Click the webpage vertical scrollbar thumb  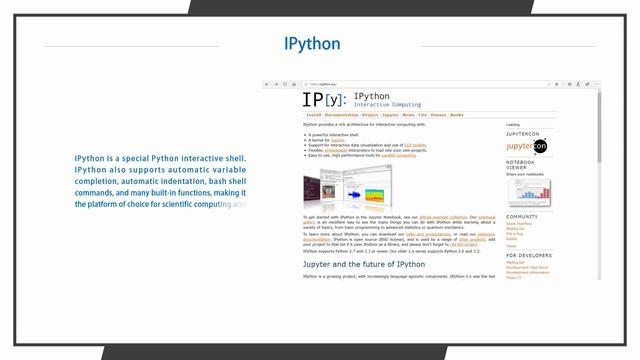click(x=600, y=127)
